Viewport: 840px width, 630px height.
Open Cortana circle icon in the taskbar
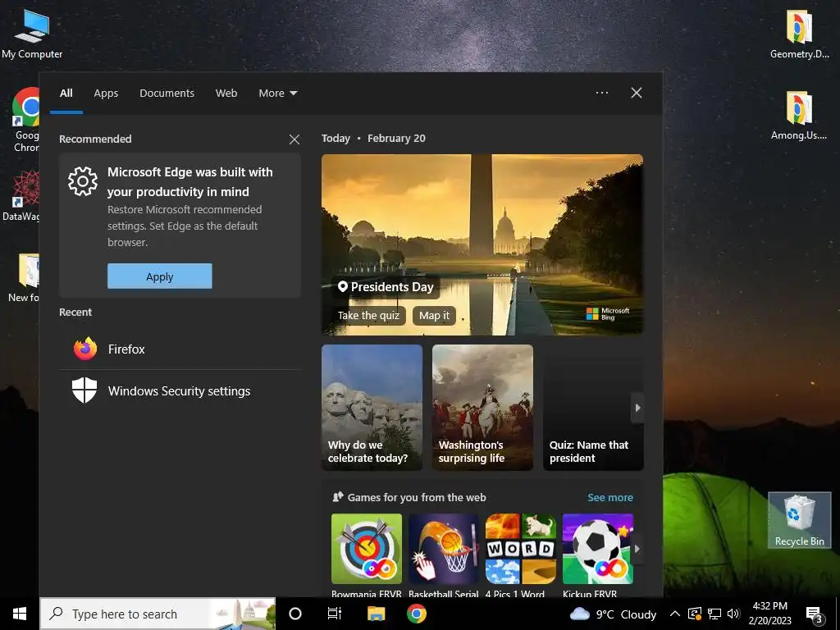tap(295, 614)
